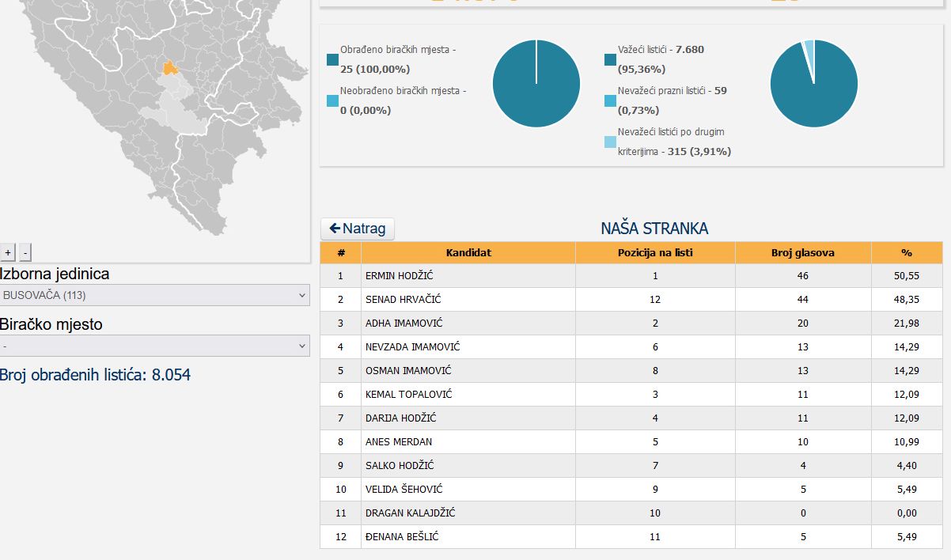Zoom out the map with minus button
The height and width of the screenshot is (560, 951).
[25, 252]
